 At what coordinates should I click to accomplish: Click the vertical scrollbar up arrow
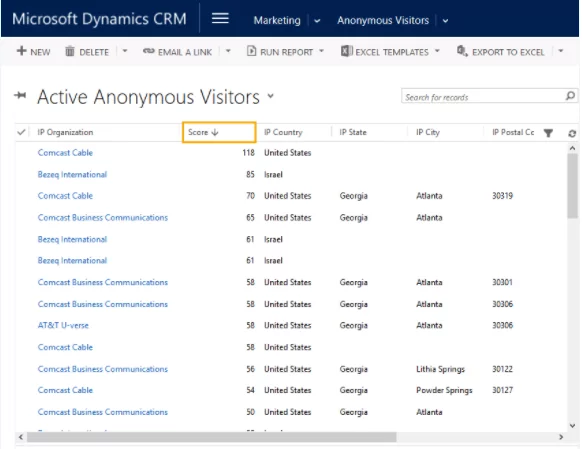572,148
